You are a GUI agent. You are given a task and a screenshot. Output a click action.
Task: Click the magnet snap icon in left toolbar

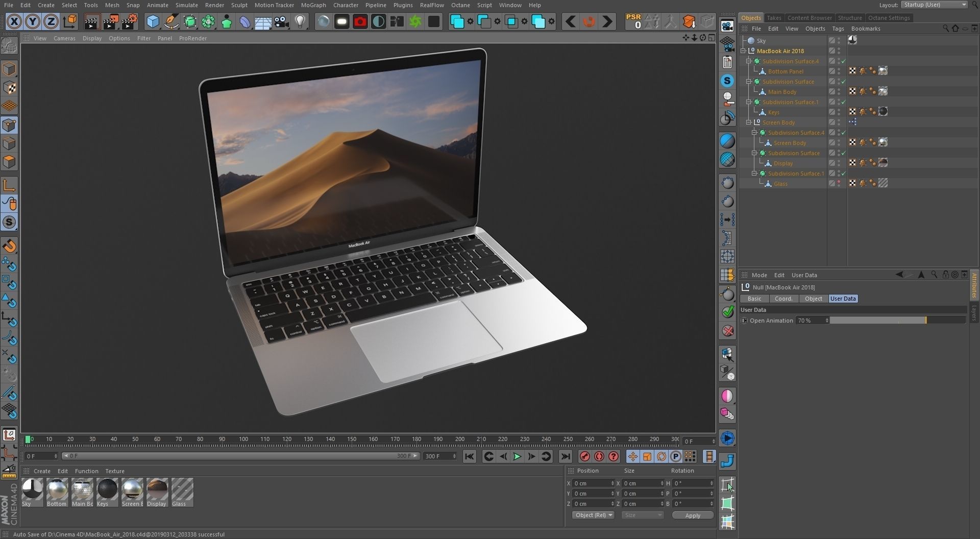tap(9, 246)
